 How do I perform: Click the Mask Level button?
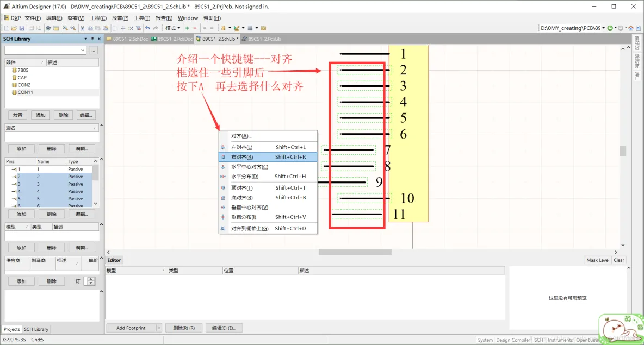click(598, 260)
